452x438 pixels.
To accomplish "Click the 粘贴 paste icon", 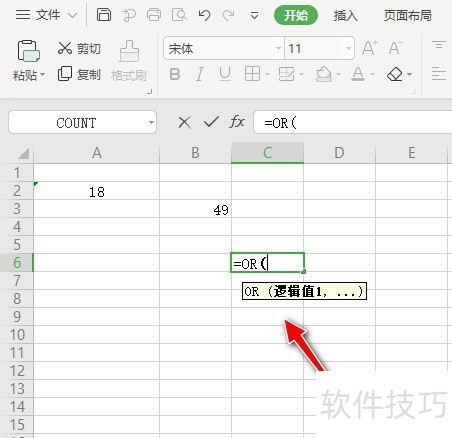I will pos(28,51).
